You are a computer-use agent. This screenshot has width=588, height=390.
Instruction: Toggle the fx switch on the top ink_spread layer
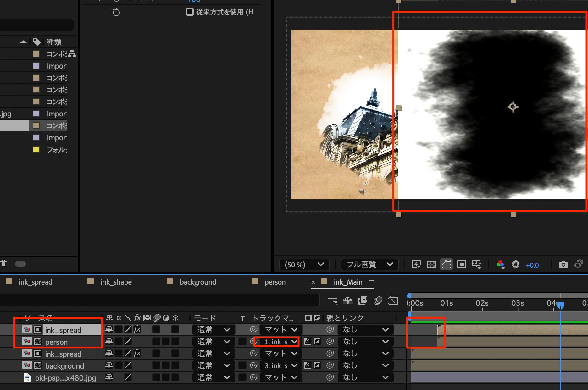[x=137, y=329]
